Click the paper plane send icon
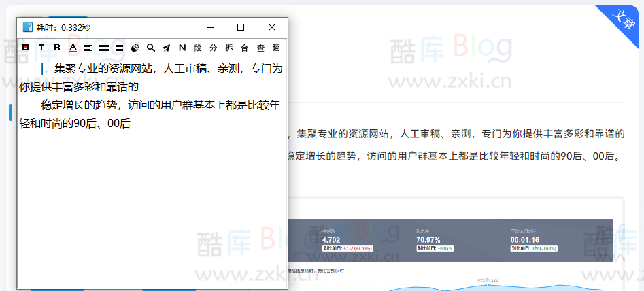The width and height of the screenshot is (644, 291). coord(167,48)
